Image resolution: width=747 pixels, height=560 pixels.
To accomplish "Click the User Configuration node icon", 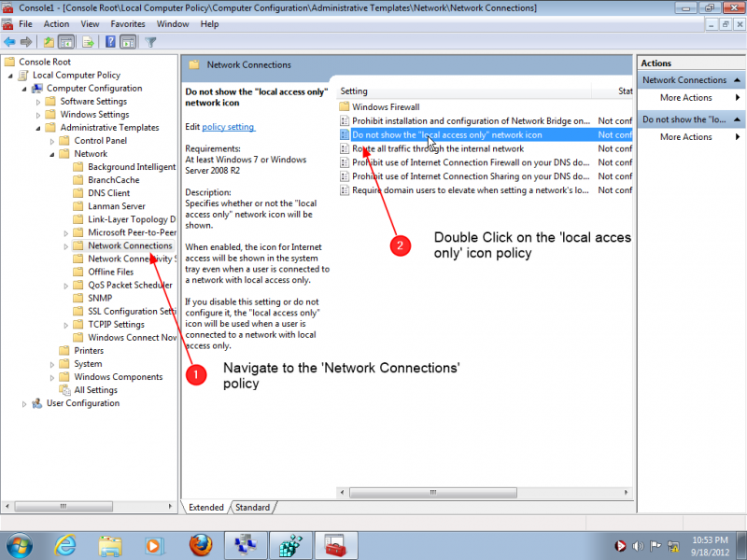I will pos(37,403).
